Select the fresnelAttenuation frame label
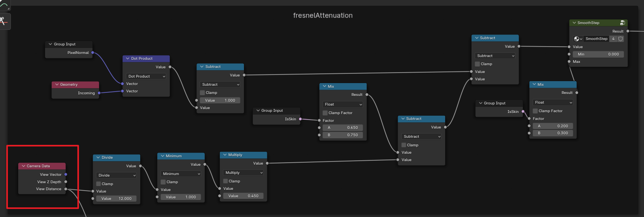 (323, 16)
